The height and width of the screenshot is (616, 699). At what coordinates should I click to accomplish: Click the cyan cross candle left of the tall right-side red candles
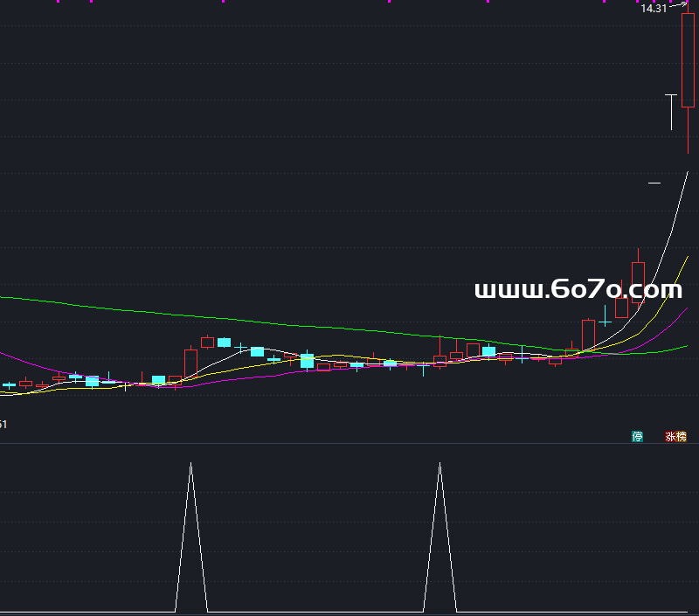pyautogui.click(x=605, y=322)
